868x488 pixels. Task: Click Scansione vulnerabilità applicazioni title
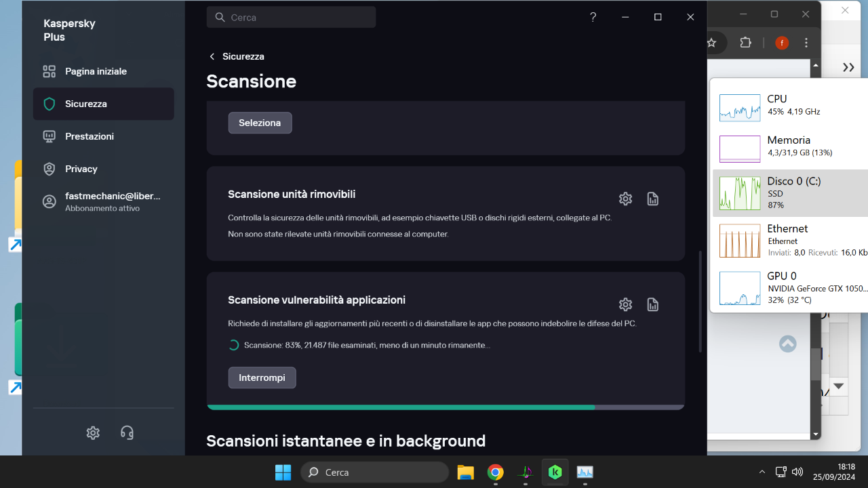pyautogui.click(x=317, y=300)
